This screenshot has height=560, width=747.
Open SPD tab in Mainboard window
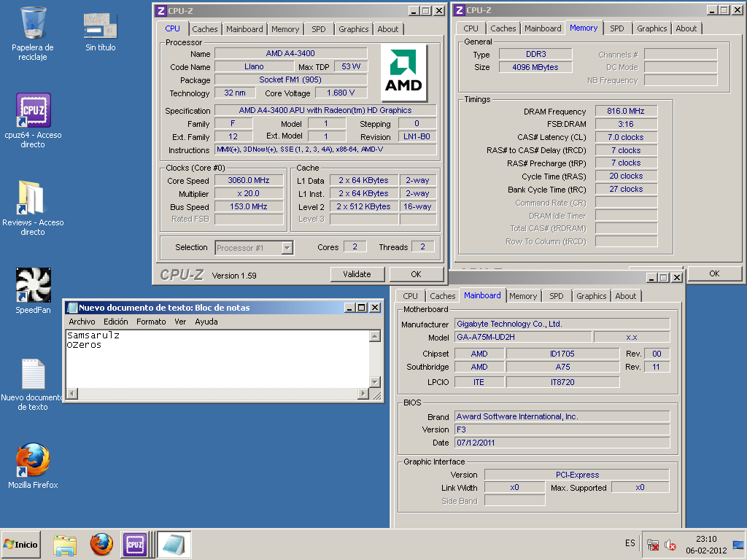(557, 296)
